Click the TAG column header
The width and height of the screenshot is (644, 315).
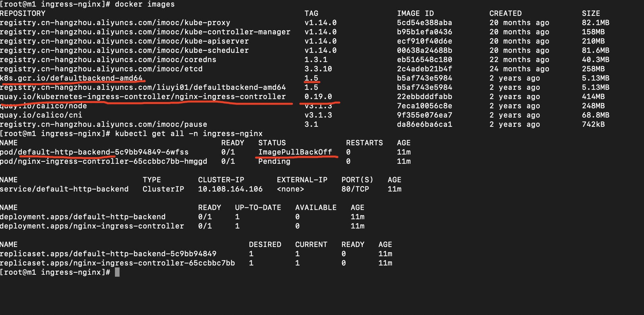click(311, 14)
